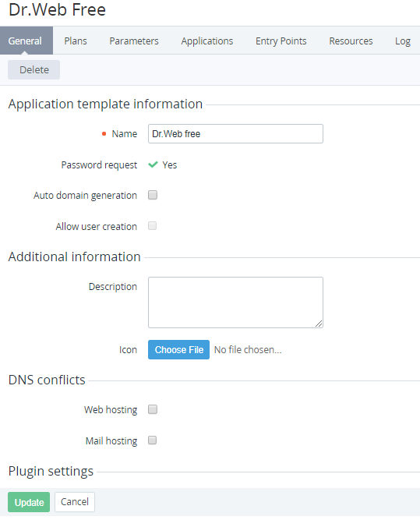The height and width of the screenshot is (520, 420).
Task: Click the Description textarea resize handle
Action: [319, 324]
